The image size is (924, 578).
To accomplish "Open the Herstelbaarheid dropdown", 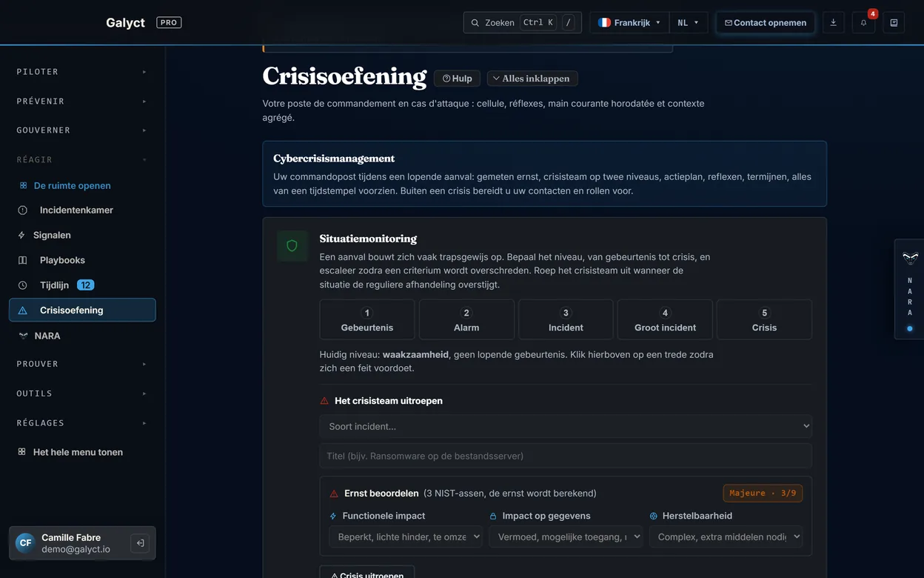I will pyautogui.click(x=726, y=537).
